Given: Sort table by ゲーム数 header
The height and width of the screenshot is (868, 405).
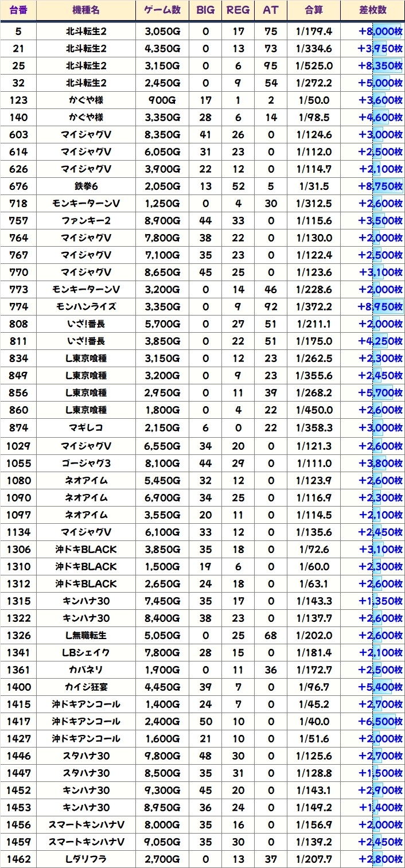Looking at the screenshot, I should click(x=162, y=10).
